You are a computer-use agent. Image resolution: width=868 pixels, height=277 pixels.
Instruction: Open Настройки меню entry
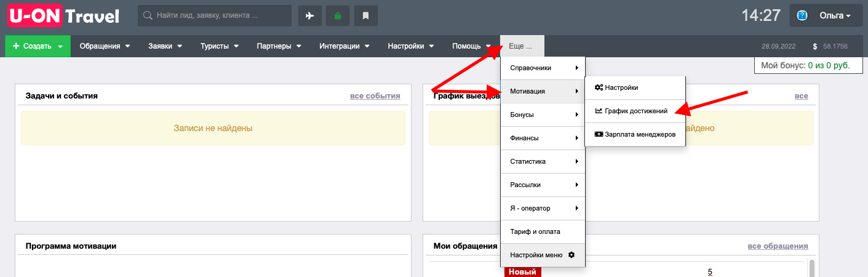[543, 255]
